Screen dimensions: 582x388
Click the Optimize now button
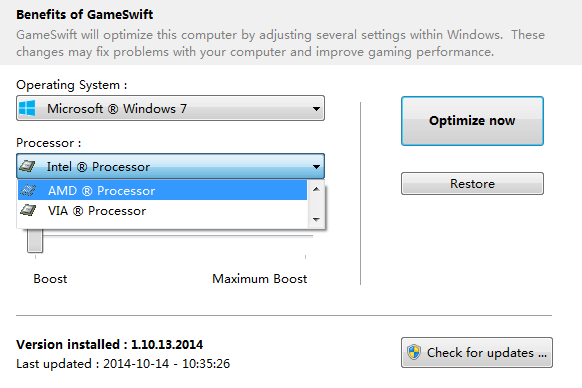point(472,121)
